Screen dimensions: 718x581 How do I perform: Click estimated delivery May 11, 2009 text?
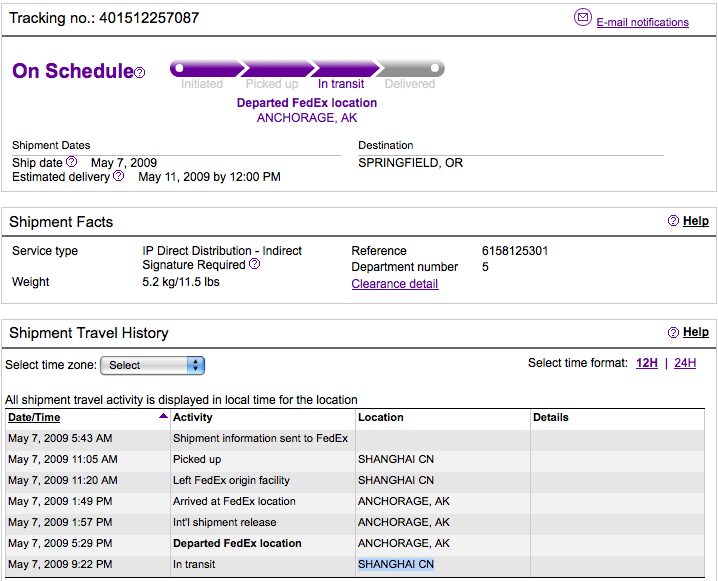pyautogui.click(x=209, y=177)
